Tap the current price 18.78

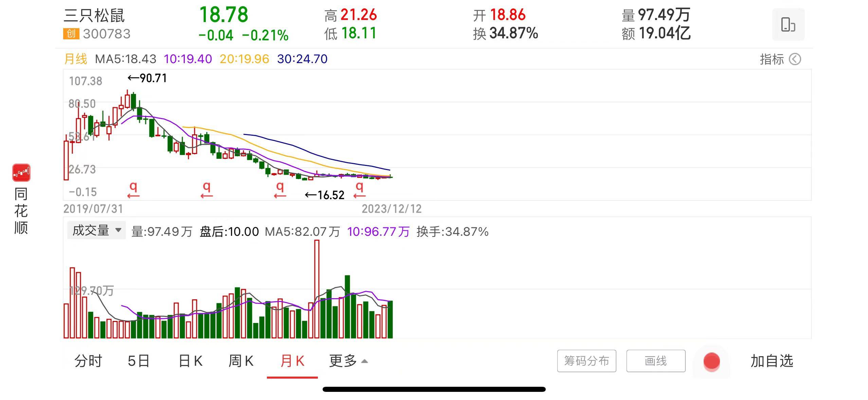click(223, 15)
